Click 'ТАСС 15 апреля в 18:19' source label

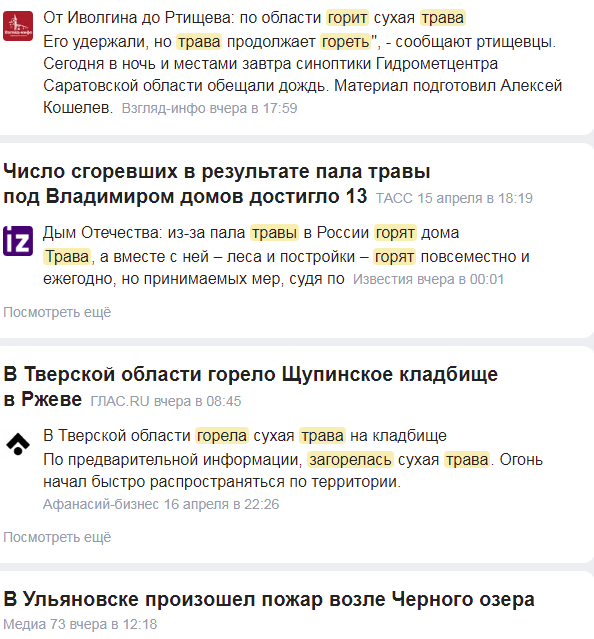(x=454, y=198)
